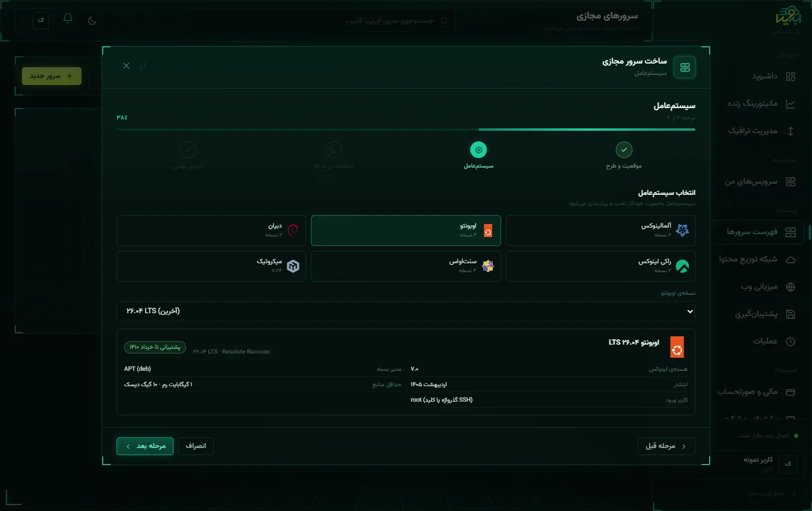Click the dashboard (داشبورد) grid icon in sidebar
This screenshot has height=511, width=812.
[791, 77]
